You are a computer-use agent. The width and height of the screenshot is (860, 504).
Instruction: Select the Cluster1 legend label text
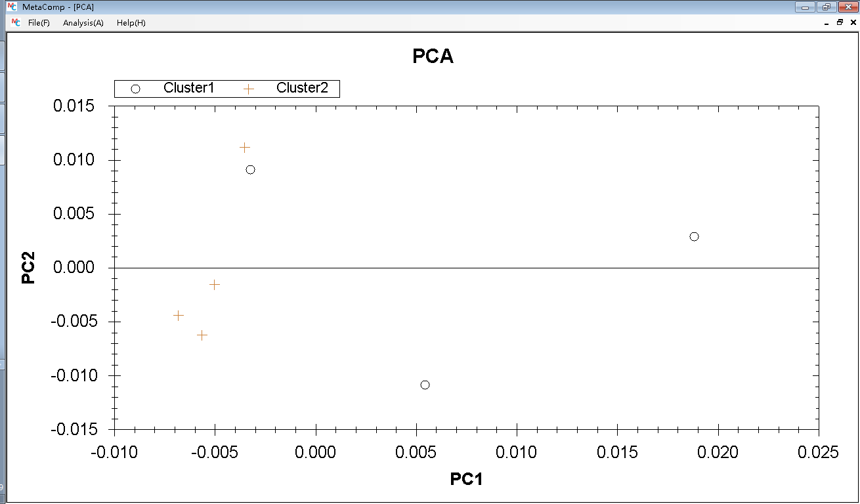tap(189, 88)
